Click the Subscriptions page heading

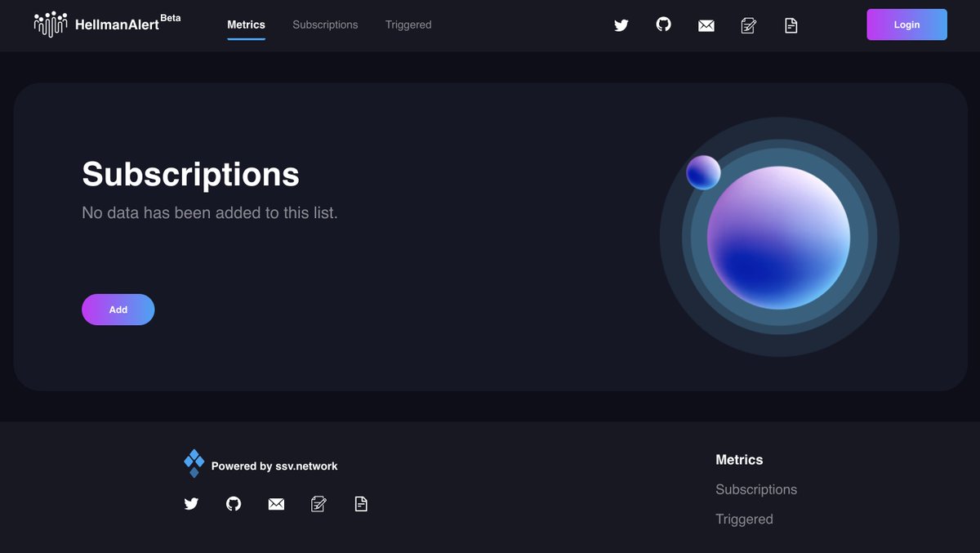pos(191,174)
